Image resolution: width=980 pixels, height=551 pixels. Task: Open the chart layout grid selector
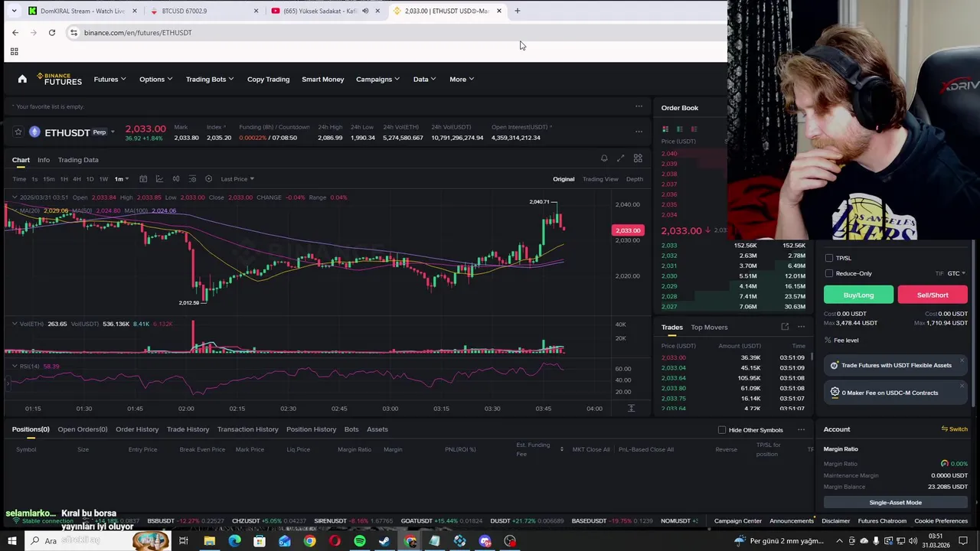(638, 158)
